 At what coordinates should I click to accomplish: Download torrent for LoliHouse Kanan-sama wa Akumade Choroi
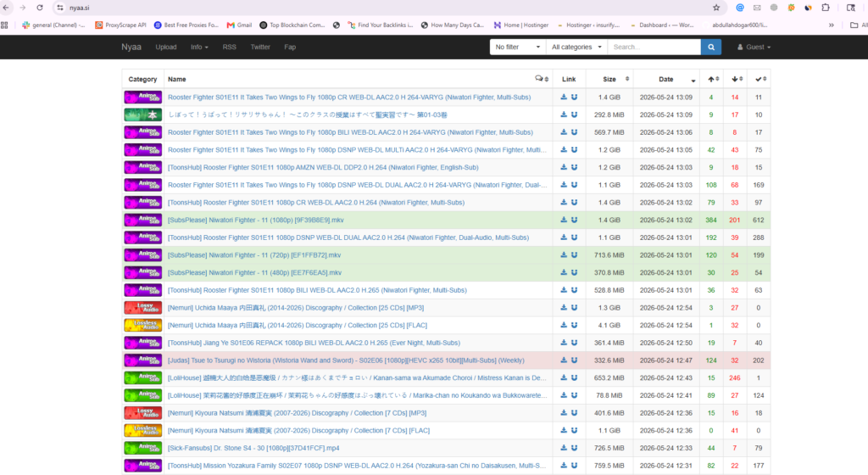[x=564, y=377]
